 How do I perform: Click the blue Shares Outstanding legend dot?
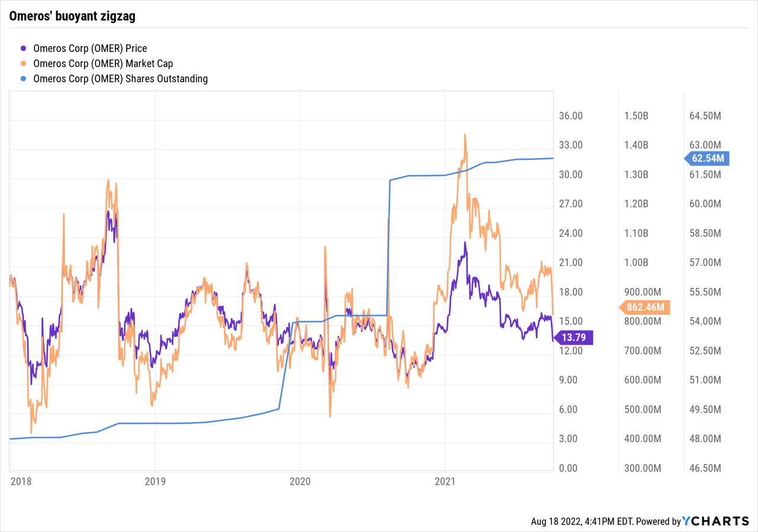[24, 78]
